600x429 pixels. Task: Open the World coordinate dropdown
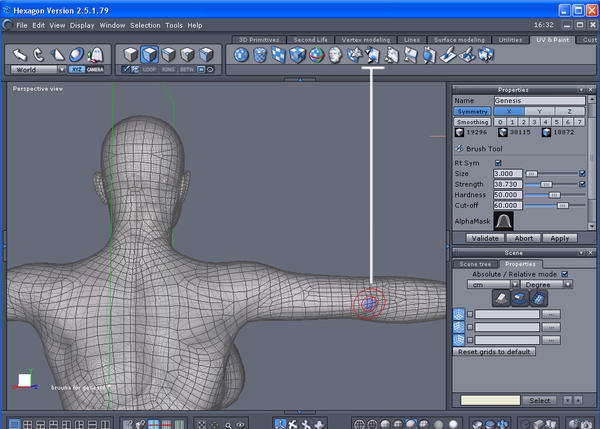coord(38,70)
